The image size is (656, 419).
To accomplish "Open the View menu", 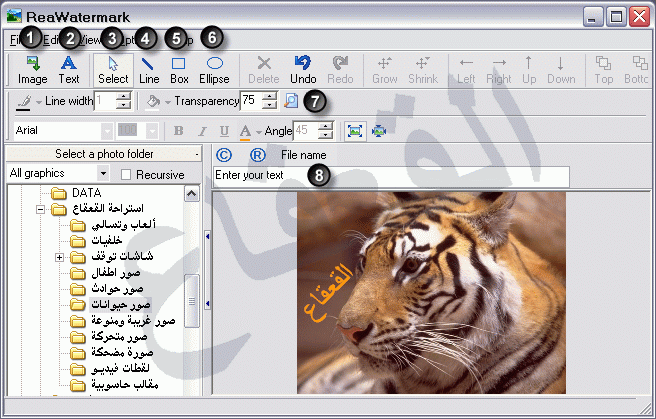I will pyautogui.click(x=89, y=40).
